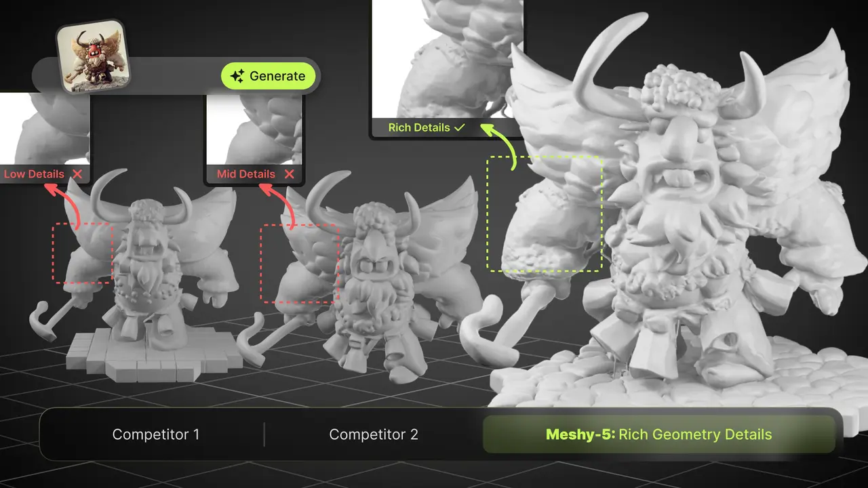Click the Mid Details label
This screenshot has width=868, height=488.
tap(246, 174)
